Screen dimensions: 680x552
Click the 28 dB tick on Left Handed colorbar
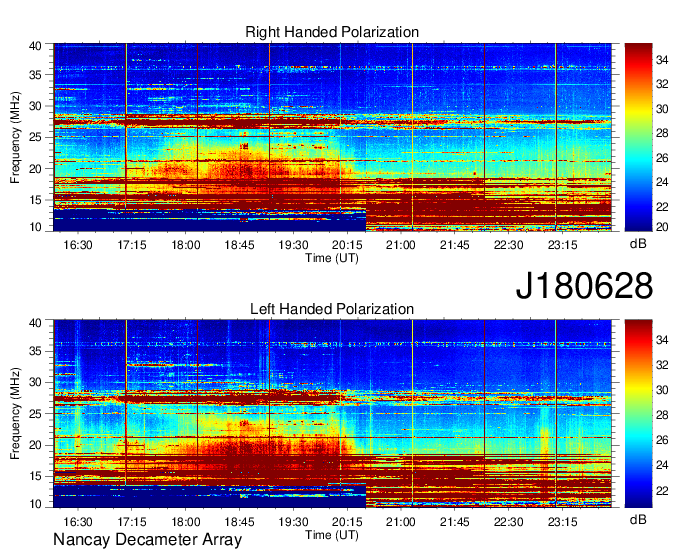[662, 415]
